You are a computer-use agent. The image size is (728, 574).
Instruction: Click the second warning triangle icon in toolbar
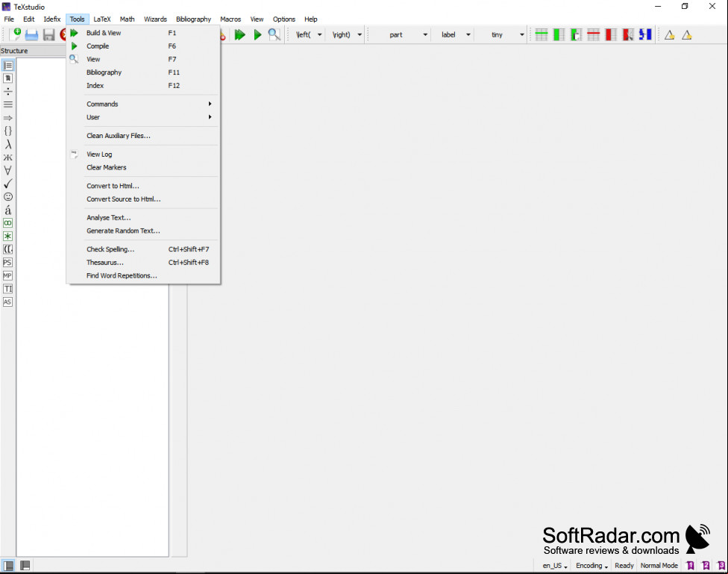[x=687, y=35]
